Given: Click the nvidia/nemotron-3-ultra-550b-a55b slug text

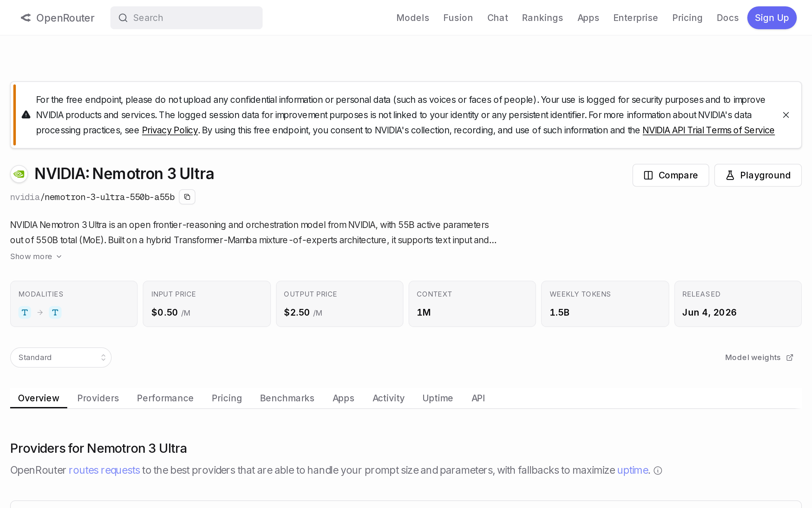Looking at the screenshot, I should (93, 197).
